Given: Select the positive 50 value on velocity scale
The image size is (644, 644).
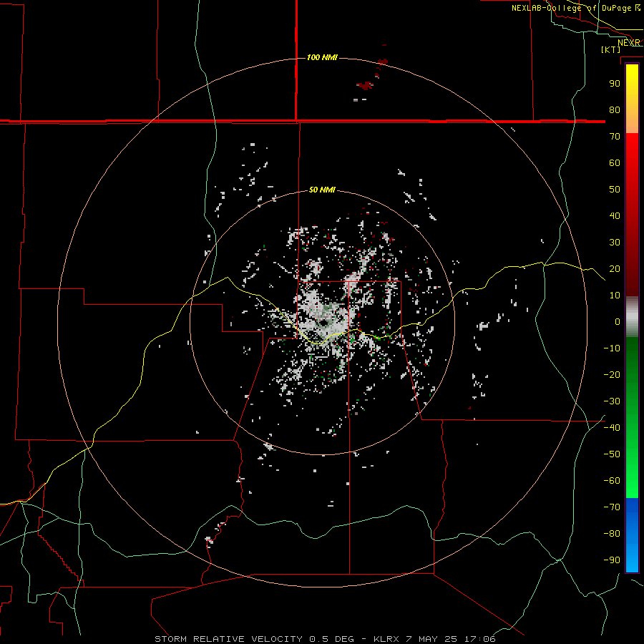Looking at the screenshot, I should (x=615, y=190).
